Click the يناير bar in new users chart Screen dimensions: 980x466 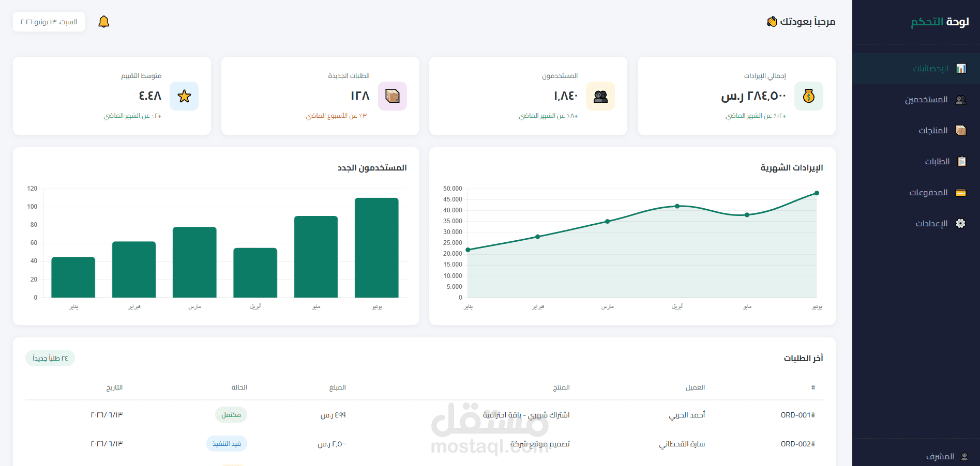click(73, 277)
